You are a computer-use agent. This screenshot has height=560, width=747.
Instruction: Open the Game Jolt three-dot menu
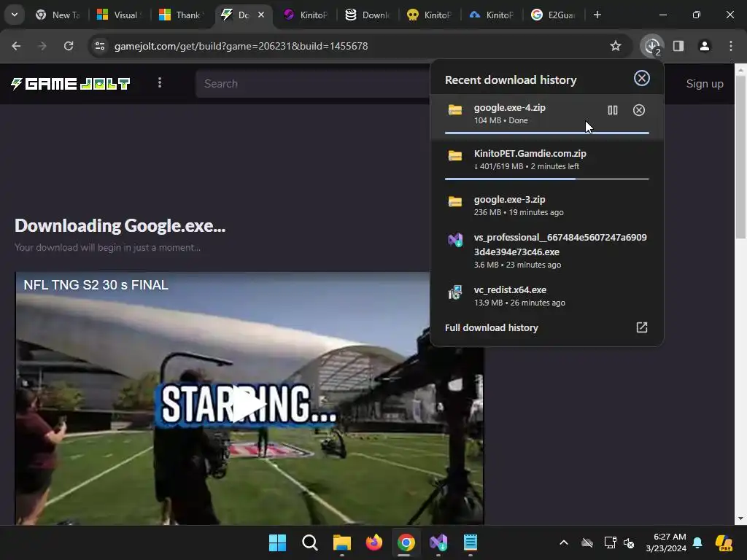click(160, 83)
